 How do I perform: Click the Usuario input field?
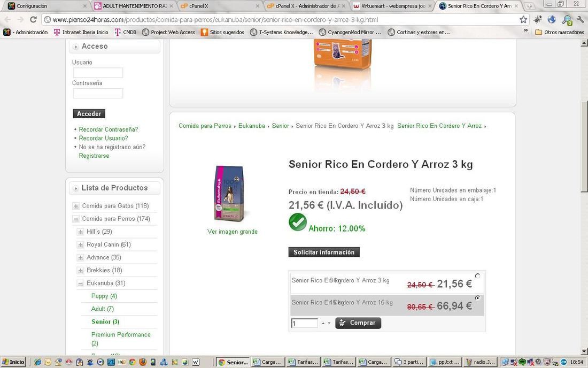[x=98, y=73]
